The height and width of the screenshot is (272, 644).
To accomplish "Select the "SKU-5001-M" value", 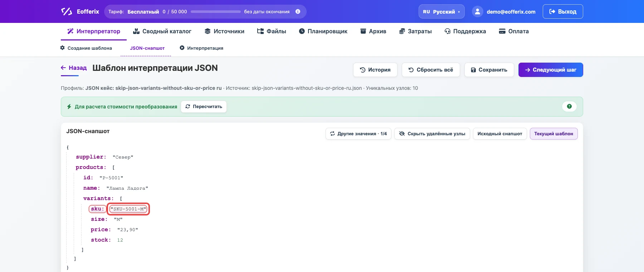I will pyautogui.click(x=128, y=209).
